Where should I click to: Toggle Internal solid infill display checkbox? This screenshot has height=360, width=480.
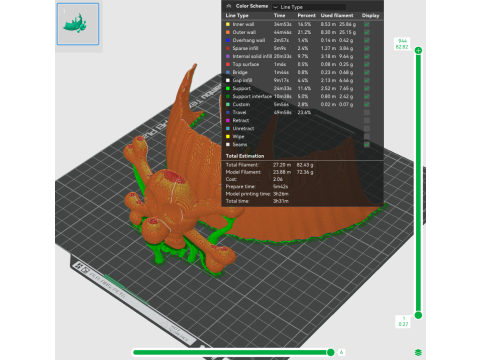pyautogui.click(x=367, y=56)
